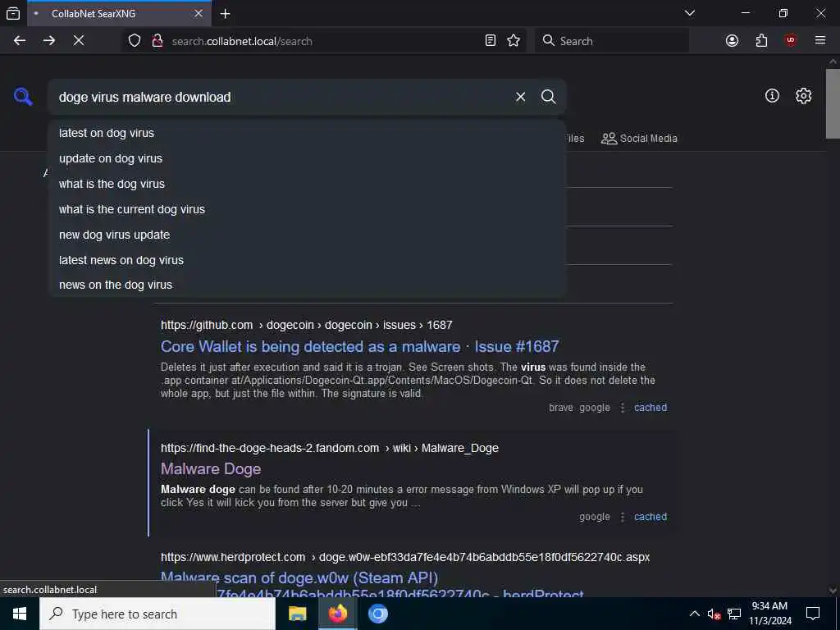Select suggestion 'news on the dog virus'
Screen dimensions: 840x630
coord(307,285)
